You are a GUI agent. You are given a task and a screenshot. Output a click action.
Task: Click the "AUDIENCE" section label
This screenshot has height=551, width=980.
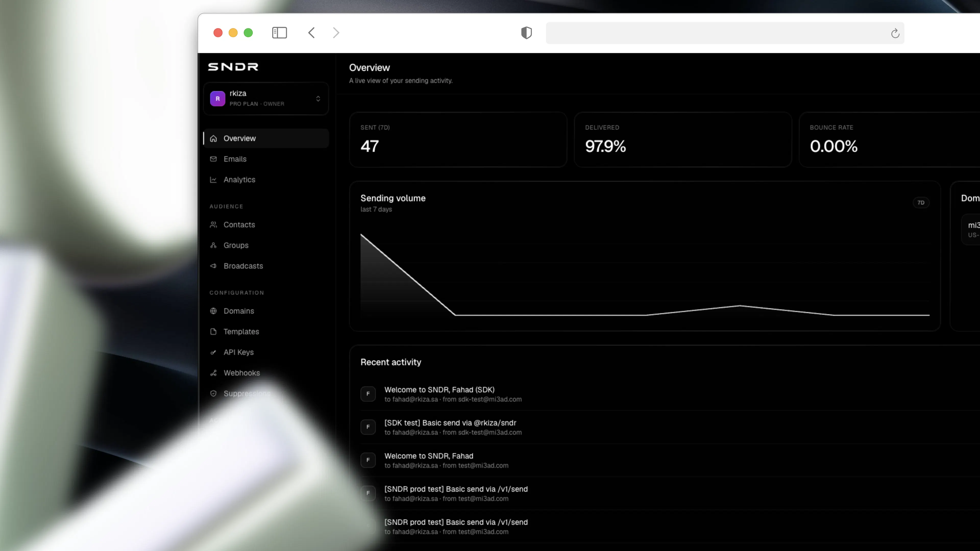(226, 206)
